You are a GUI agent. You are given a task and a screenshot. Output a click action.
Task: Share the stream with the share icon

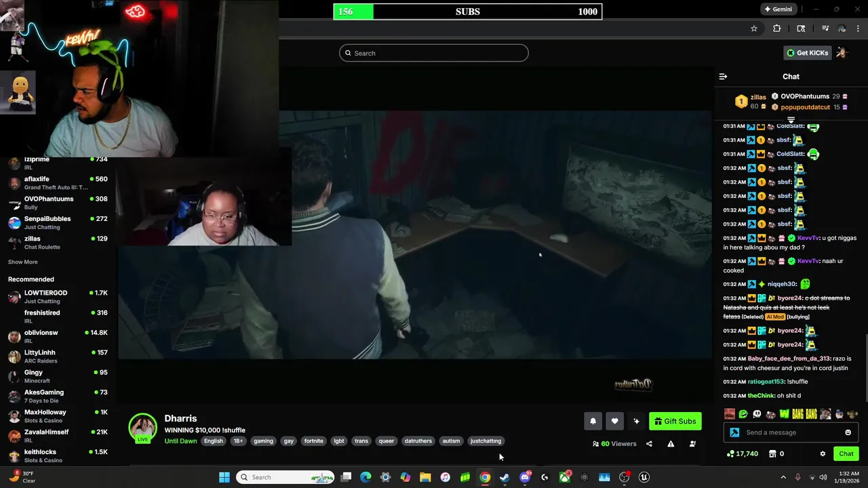coord(649,444)
